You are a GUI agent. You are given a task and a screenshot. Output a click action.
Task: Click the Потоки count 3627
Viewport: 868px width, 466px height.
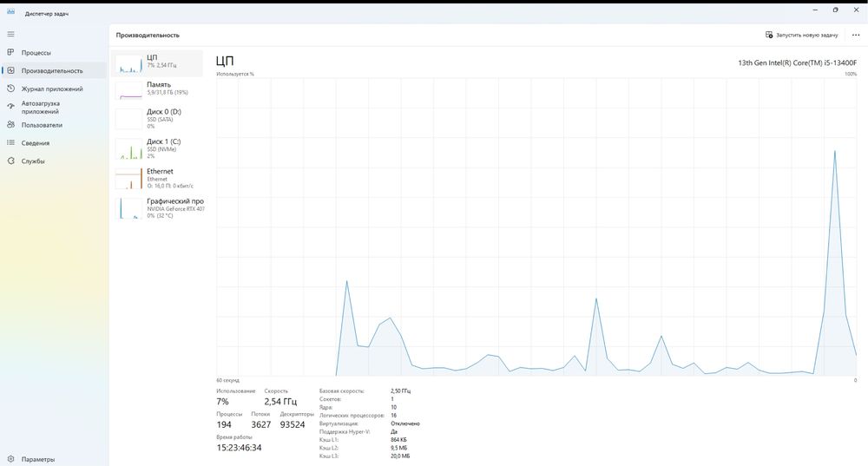point(261,424)
